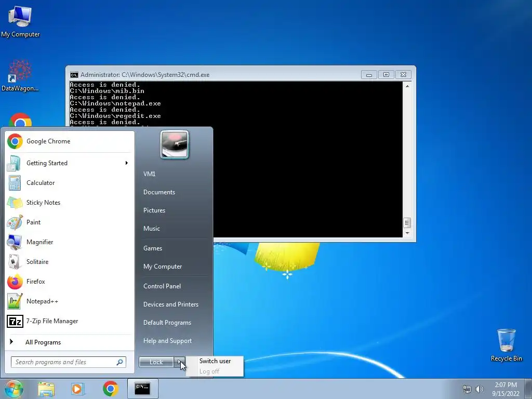Open My Computer desktop icon
This screenshot has width=532, height=399.
pyautogui.click(x=20, y=21)
